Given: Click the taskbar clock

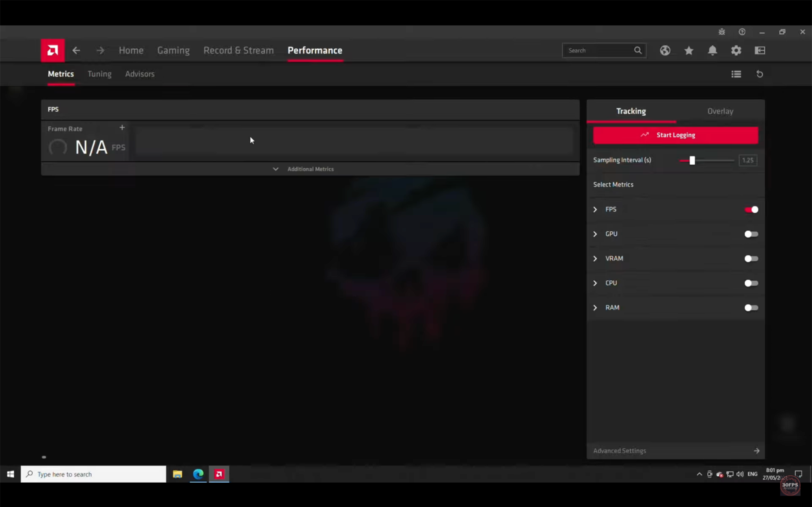Looking at the screenshot, I should (x=775, y=474).
